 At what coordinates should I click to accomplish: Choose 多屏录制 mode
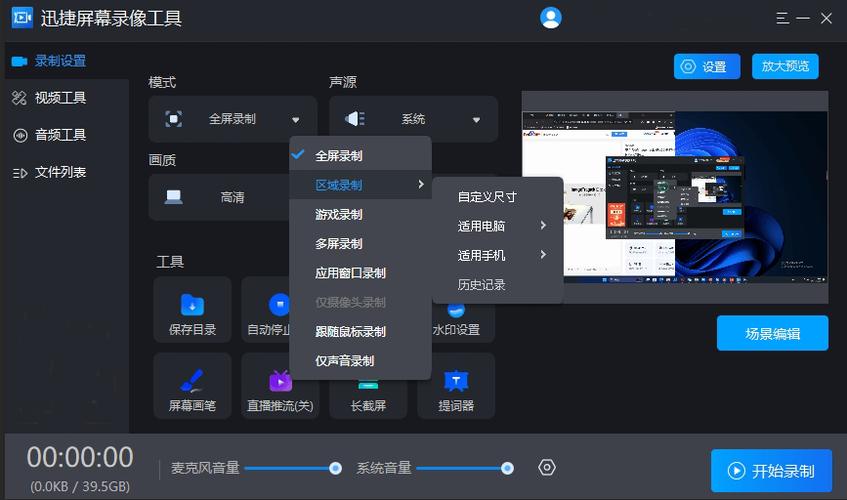tap(360, 243)
